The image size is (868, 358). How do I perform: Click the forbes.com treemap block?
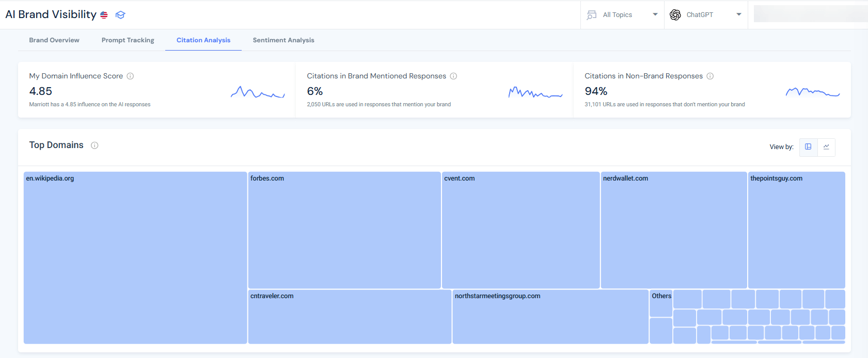[344, 230]
